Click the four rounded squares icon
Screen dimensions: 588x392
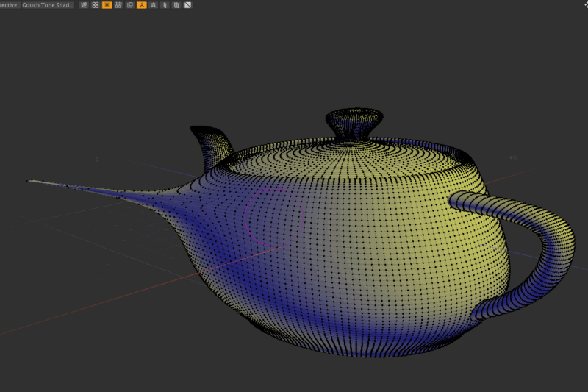tap(95, 4)
